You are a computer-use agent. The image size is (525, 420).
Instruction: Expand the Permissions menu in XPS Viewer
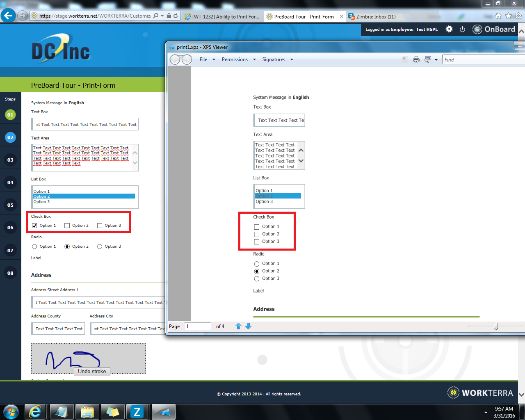coord(238,59)
